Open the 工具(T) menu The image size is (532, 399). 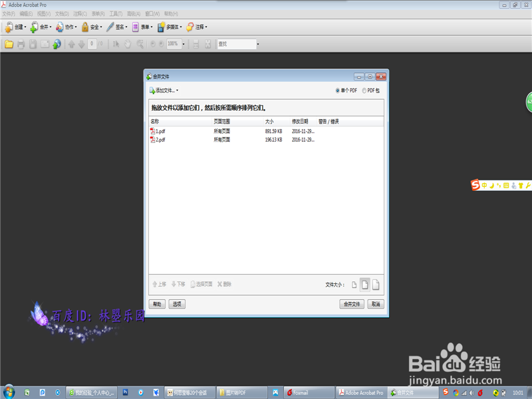(x=116, y=13)
